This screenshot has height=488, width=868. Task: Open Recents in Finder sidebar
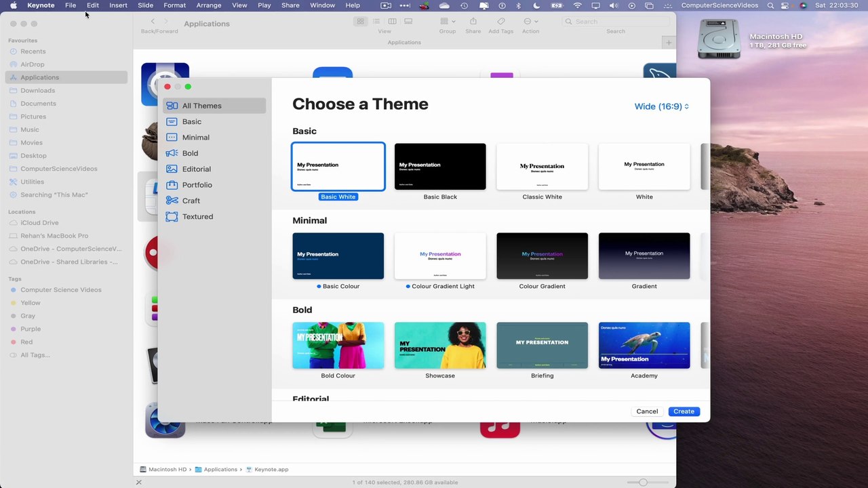66,52
